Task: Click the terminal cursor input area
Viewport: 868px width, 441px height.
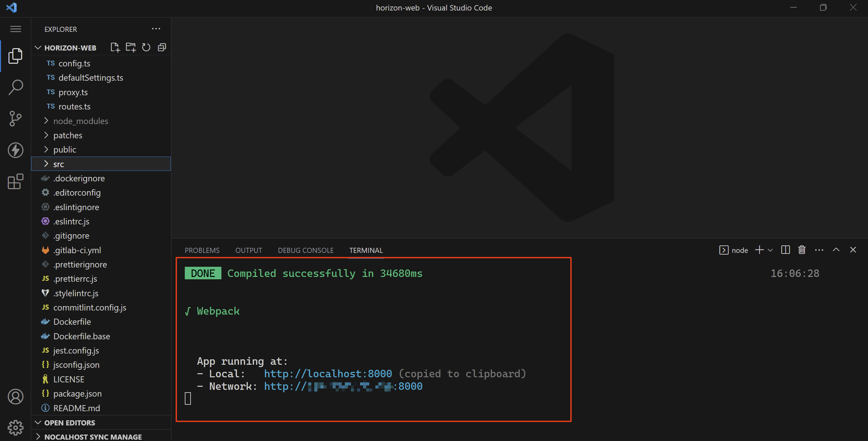Action: [x=188, y=398]
